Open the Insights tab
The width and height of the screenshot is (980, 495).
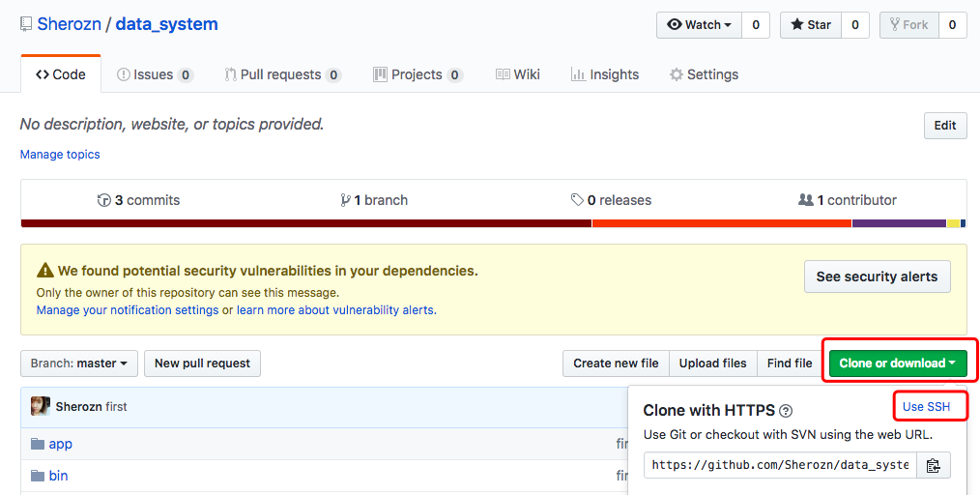604,74
